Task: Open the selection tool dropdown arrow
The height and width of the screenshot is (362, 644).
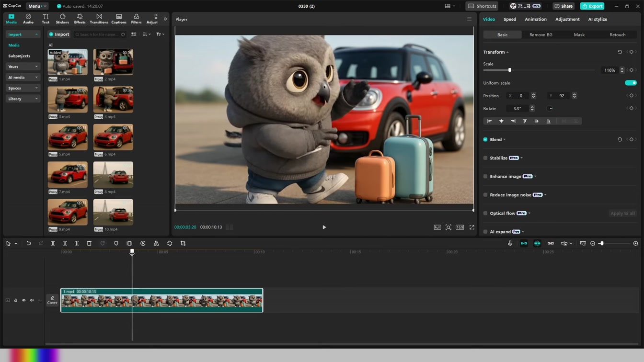Action: click(x=16, y=244)
